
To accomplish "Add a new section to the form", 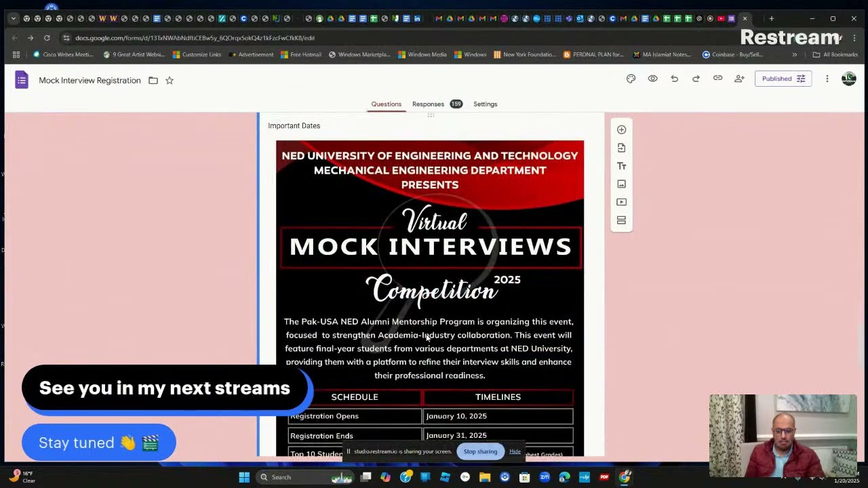I will pyautogui.click(x=621, y=220).
